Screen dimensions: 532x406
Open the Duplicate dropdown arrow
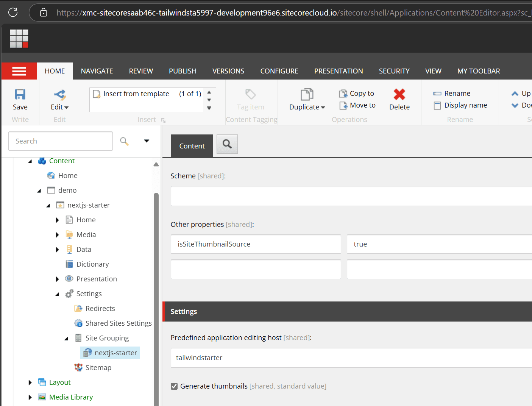click(323, 108)
